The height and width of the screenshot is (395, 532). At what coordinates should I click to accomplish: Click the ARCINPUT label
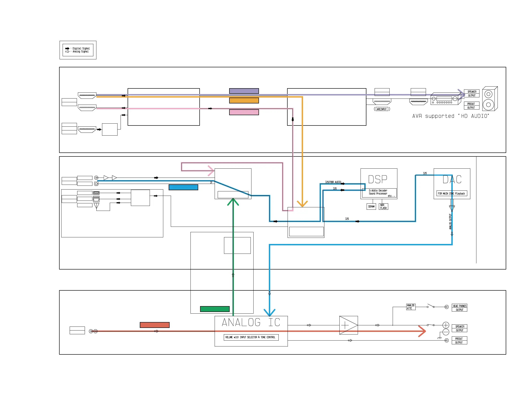click(x=382, y=109)
